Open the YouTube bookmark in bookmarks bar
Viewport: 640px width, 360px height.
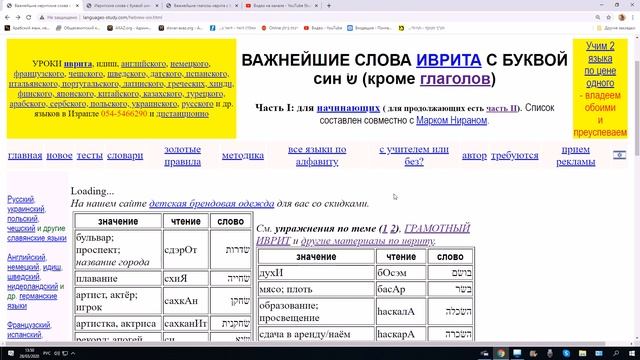pos(323,28)
